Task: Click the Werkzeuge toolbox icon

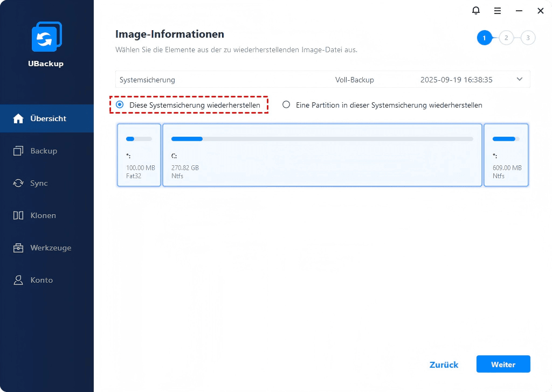Action: [18, 248]
